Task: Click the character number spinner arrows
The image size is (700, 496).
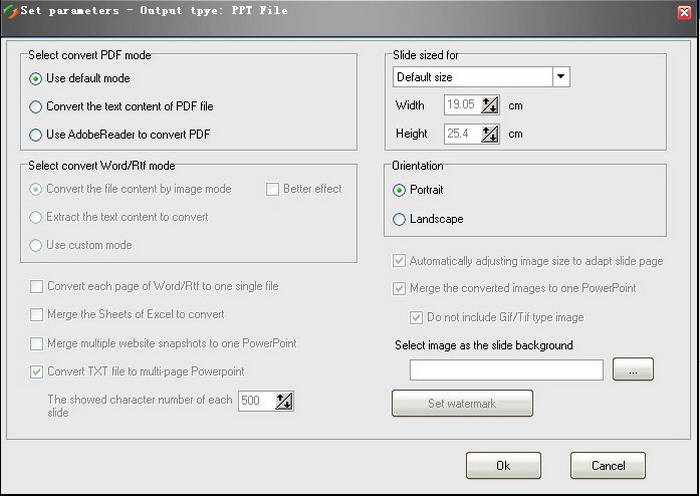Action: (284, 401)
